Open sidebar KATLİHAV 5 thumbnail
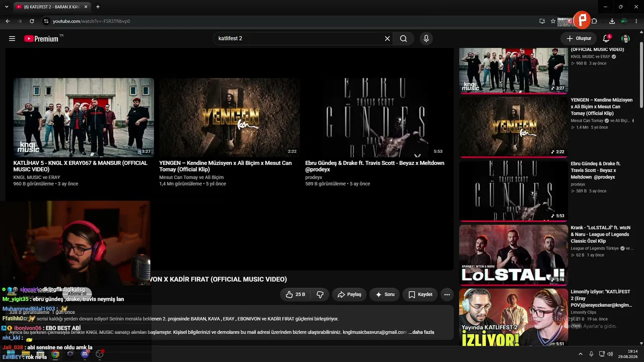Viewport: 644px width, 362px height. 514,70
